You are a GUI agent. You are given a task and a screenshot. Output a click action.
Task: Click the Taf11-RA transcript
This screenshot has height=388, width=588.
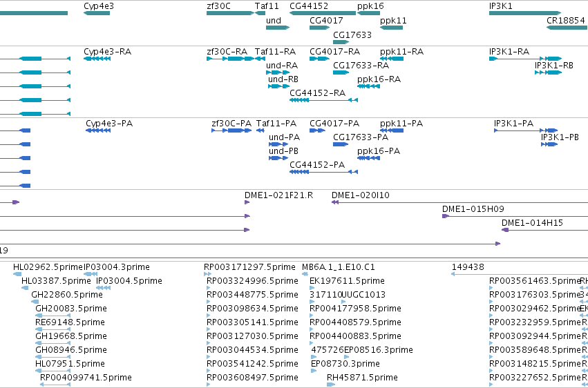click(260, 59)
